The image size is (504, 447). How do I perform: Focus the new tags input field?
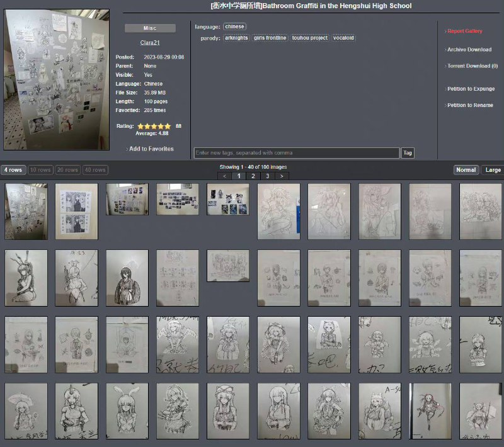(x=296, y=153)
